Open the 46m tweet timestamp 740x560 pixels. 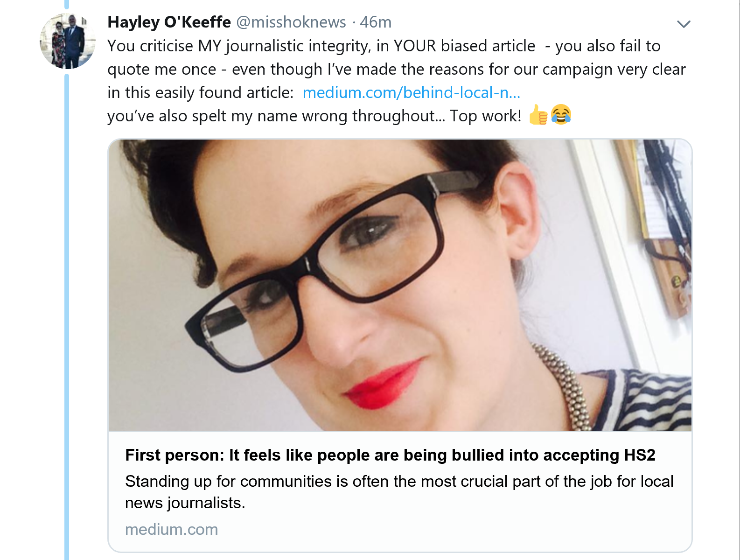click(x=376, y=22)
